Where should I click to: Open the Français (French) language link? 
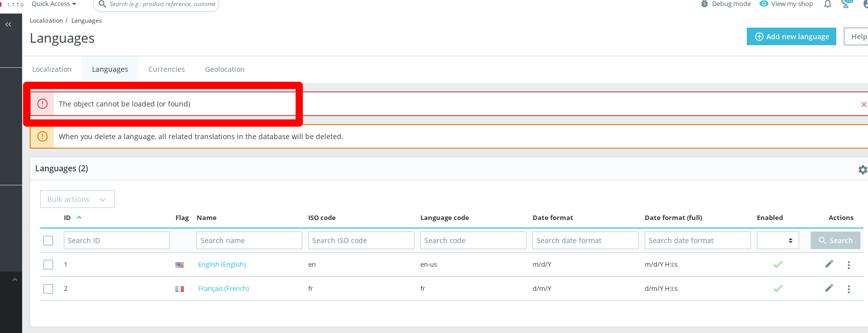point(223,289)
